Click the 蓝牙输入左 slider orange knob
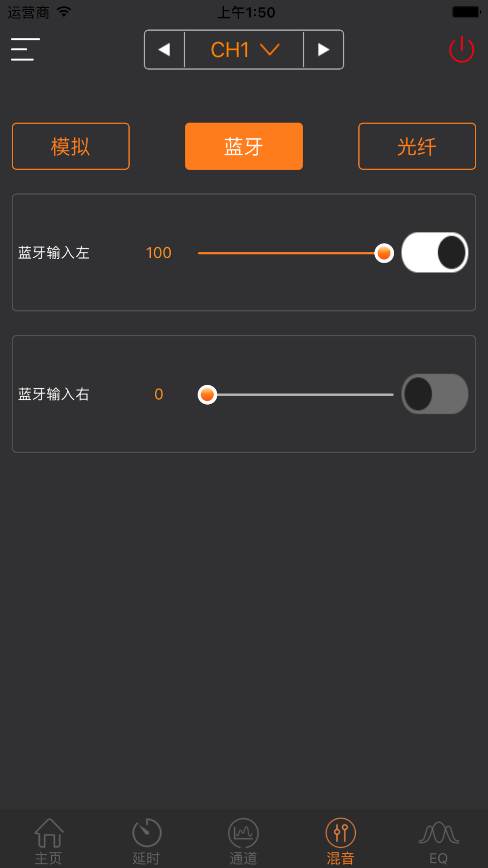The height and width of the screenshot is (868, 488). click(384, 253)
